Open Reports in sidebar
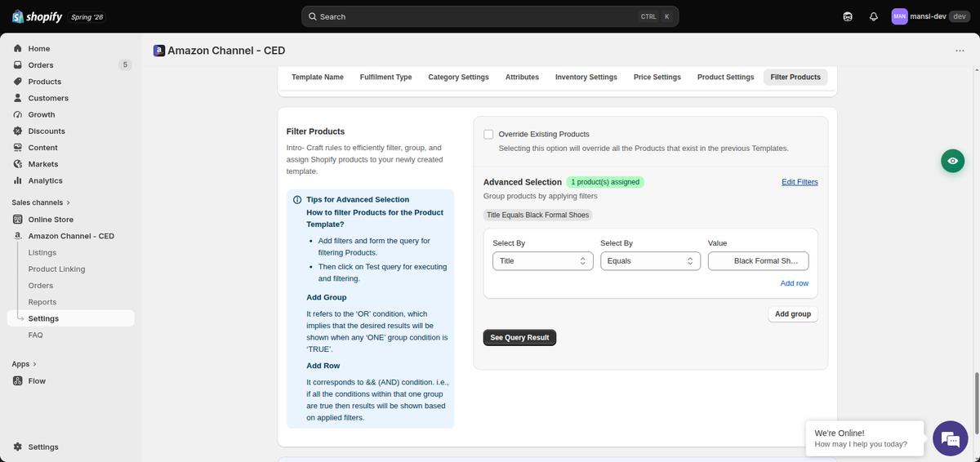The image size is (980, 462). tap(42, 302)
